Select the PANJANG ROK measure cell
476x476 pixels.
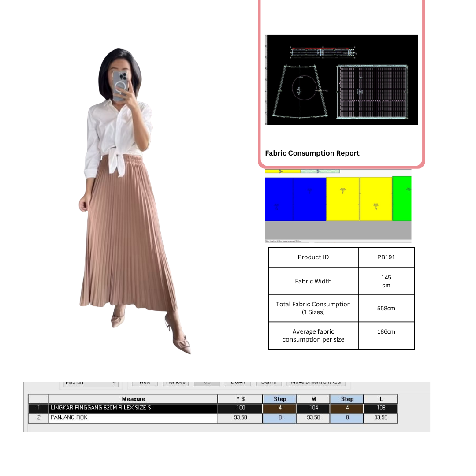pyautogui.click(x=133, y=417)
